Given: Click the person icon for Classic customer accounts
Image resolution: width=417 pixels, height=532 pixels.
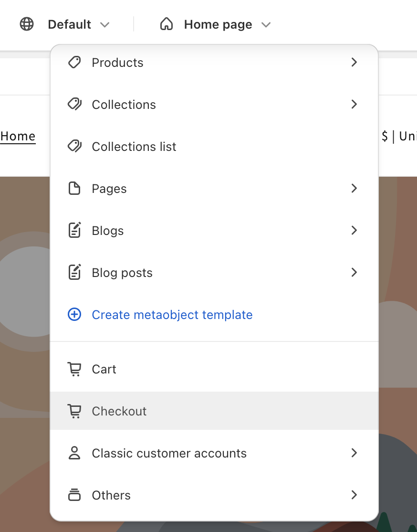Looking at the screenshot, I should click(x=74, y=453).
